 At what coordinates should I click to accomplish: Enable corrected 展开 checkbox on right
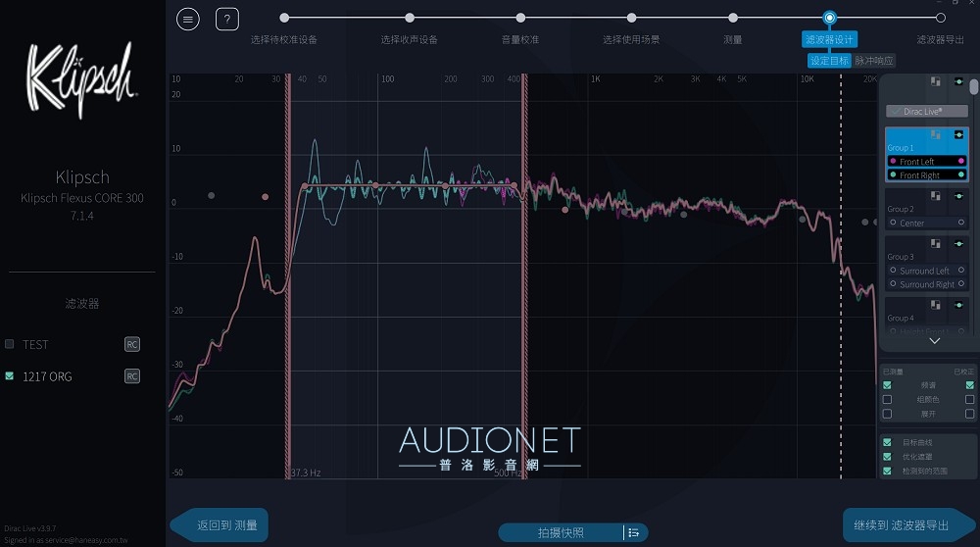click(x=969, y=414)
